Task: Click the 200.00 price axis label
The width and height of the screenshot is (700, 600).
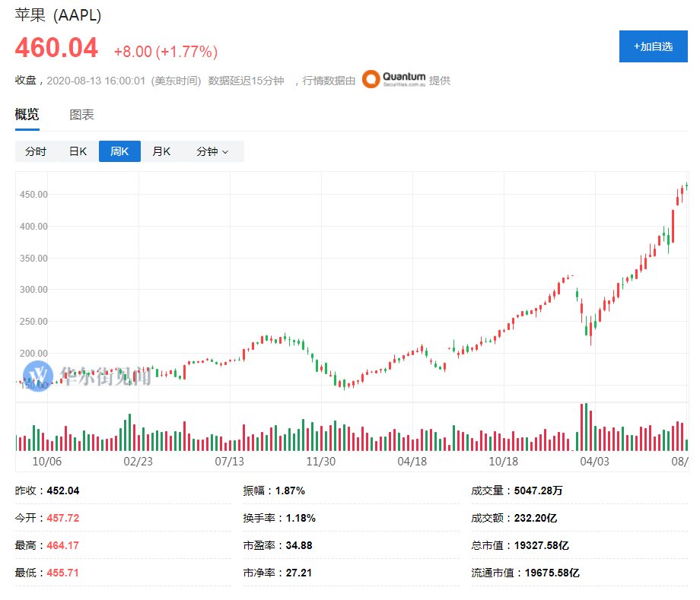Action: 33,354
